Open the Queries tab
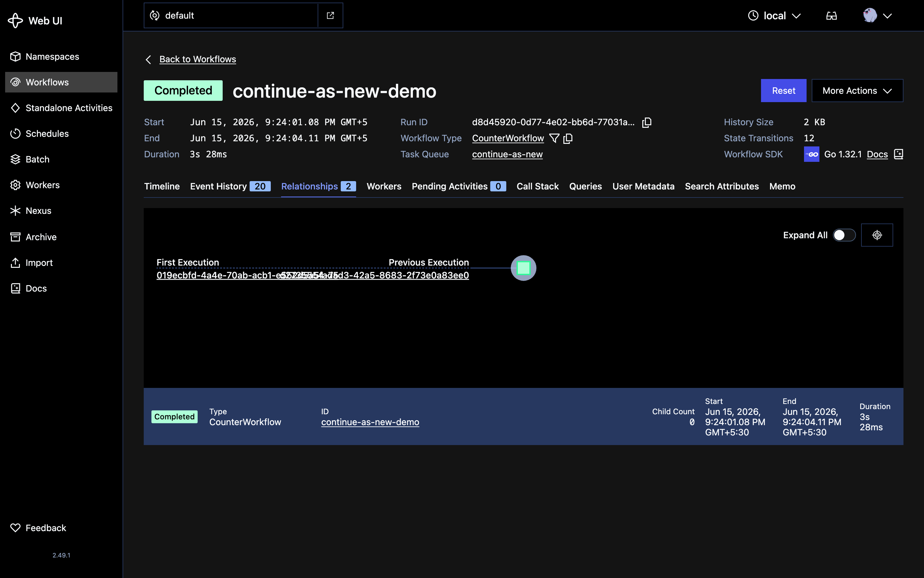Image resolution: width=924 pixels, height=578 pixels. pos(585,186)
